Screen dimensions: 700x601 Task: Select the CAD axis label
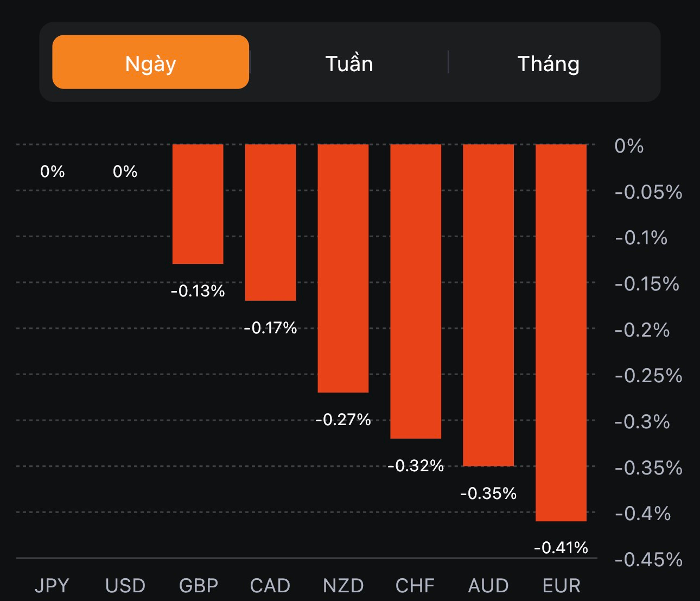(270, 586)
